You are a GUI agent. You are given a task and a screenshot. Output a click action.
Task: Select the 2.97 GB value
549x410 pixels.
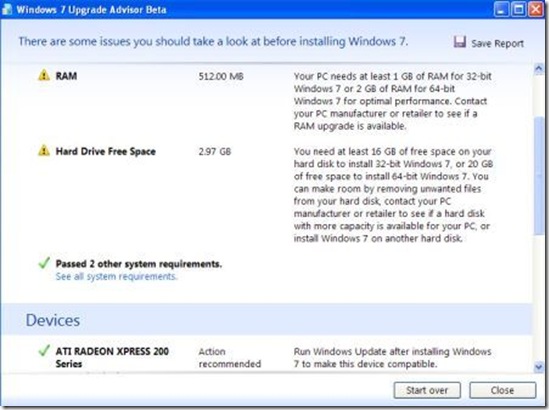[x=215, y=152]
